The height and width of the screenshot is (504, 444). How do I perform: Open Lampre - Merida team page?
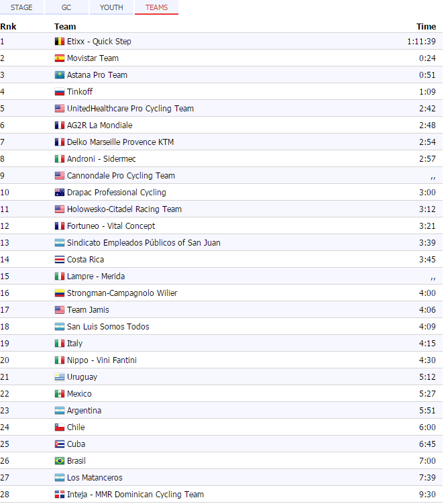tap(96, 276)
